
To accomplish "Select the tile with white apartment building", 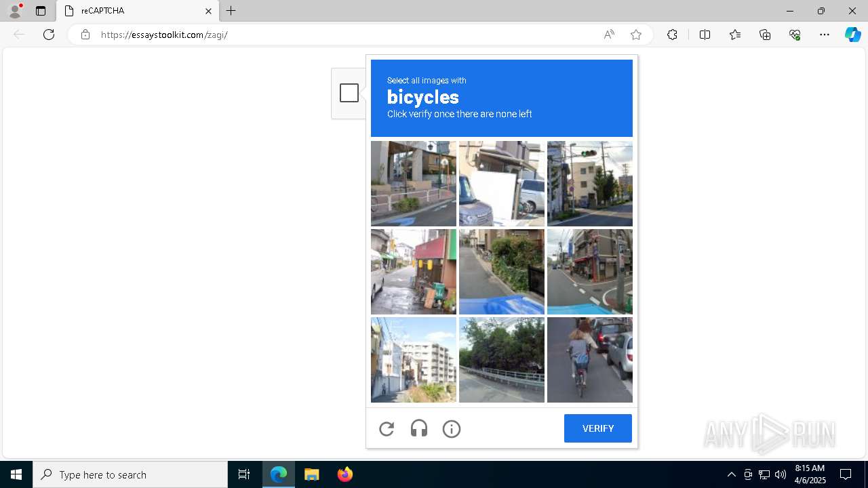I will pos(414,360).
